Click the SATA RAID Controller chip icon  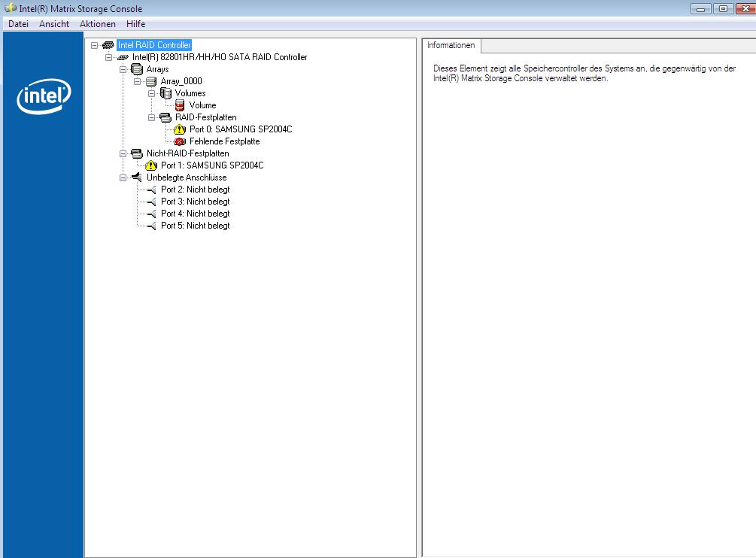pos(123,57)
